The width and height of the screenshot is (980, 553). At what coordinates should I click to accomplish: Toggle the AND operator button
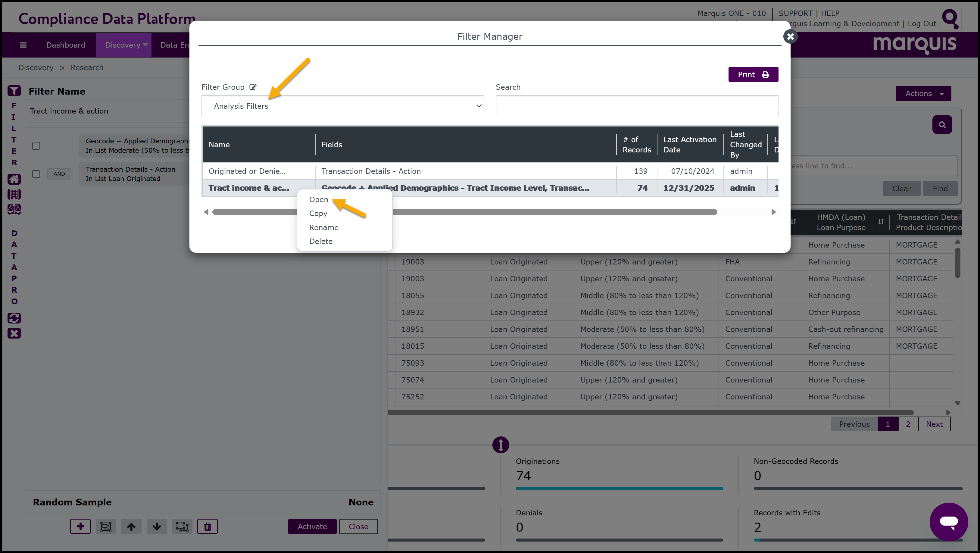(59, 174)
